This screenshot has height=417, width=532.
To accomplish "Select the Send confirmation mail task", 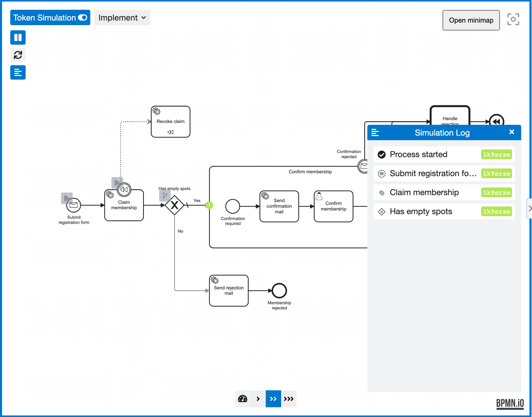I will [279, 206].
